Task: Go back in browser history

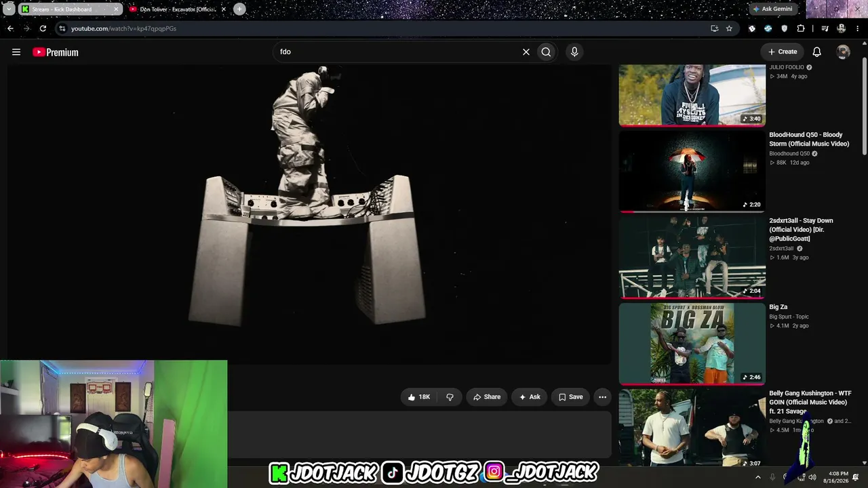Action: (x=10, y=28)
